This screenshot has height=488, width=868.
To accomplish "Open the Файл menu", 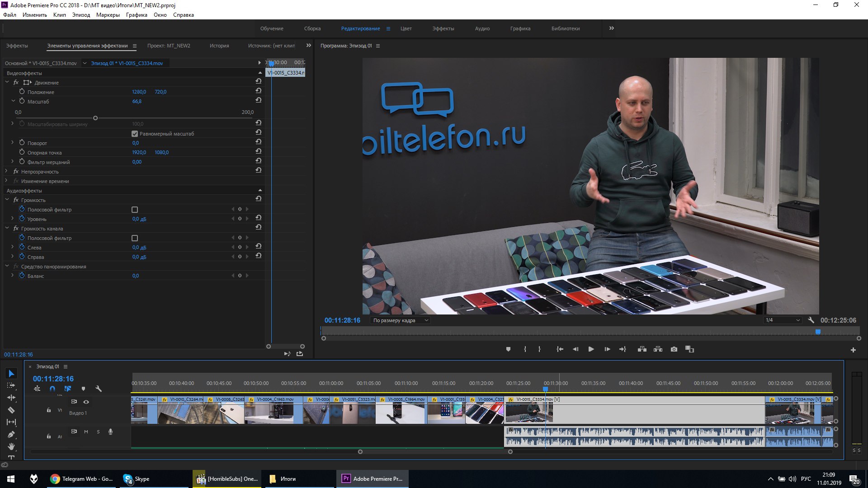I will click(x=9, y=15).
